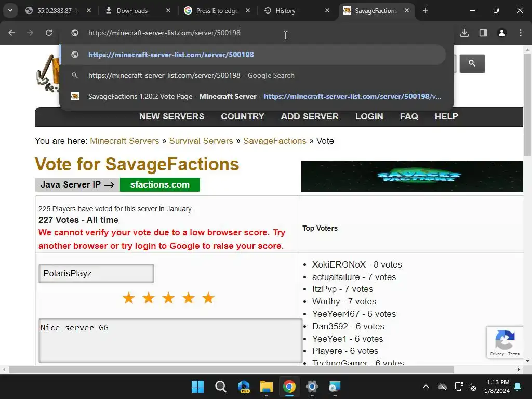Rate two stars
The image size is (532, 399).
(149, 298)
